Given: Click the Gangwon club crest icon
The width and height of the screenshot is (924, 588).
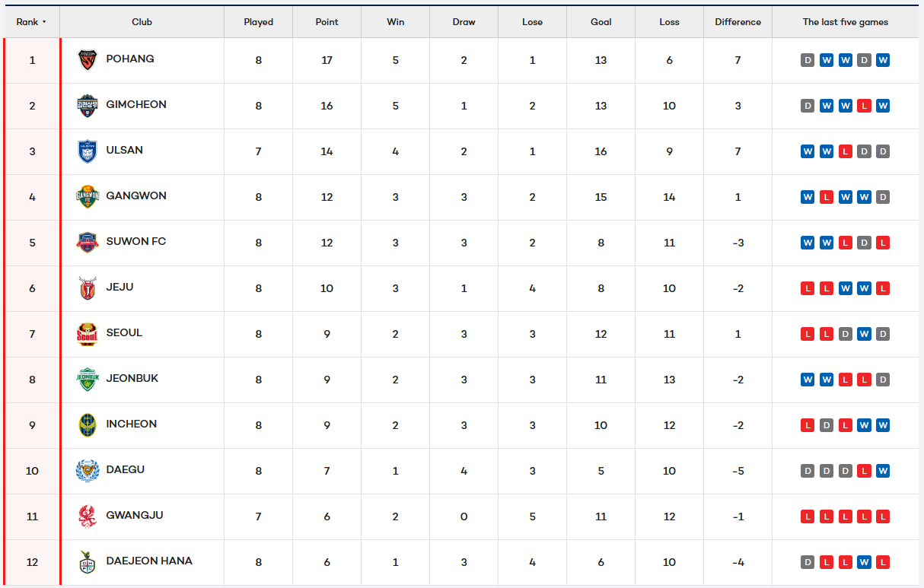Looking at the screenshot, I should [x=88, y=197].
